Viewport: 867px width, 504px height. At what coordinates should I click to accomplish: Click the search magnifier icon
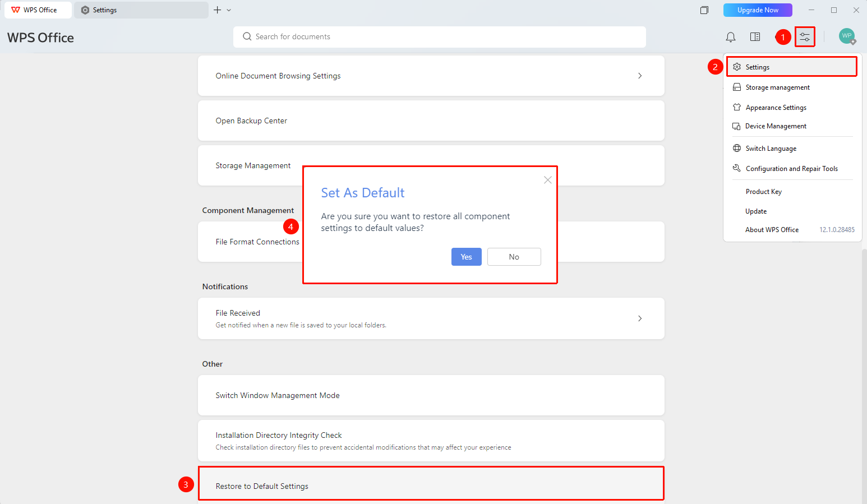point(247,36)
